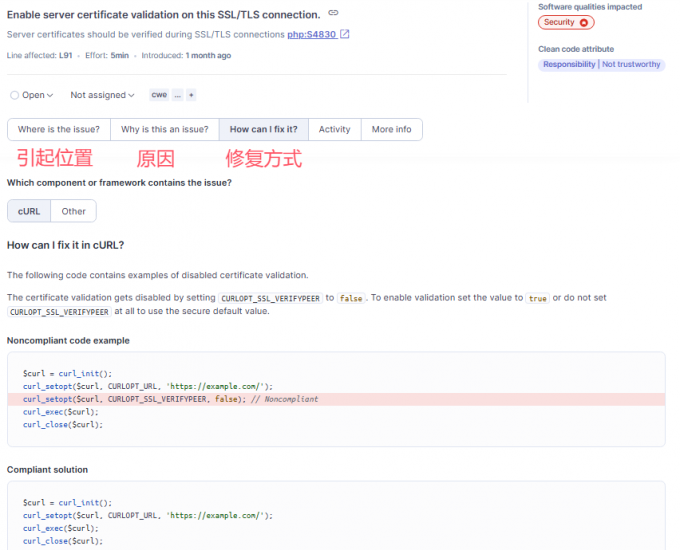680x550 pixels.
Task: Open the More info tab
Action: coord(391,129)
